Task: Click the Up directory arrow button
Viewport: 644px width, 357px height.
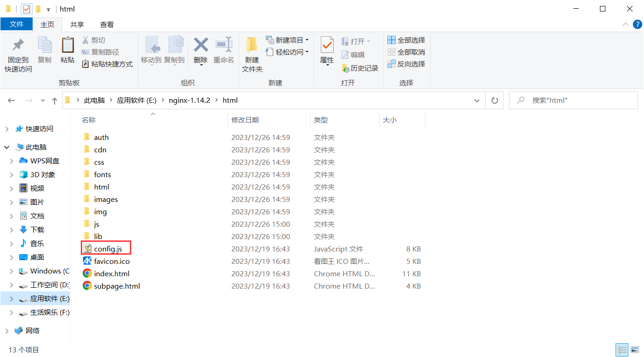Action: coord(55,100)
